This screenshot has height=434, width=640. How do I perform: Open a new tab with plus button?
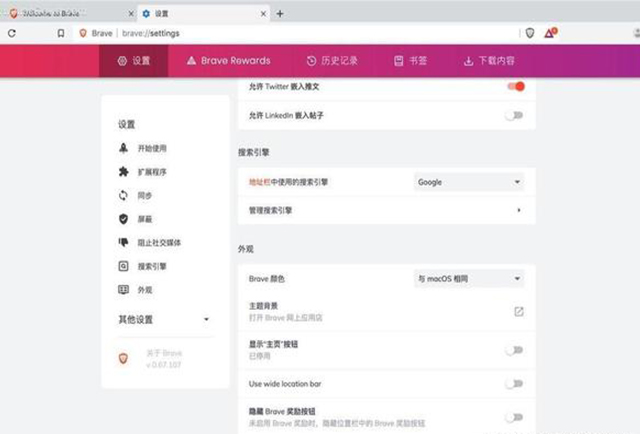point(280,13)
